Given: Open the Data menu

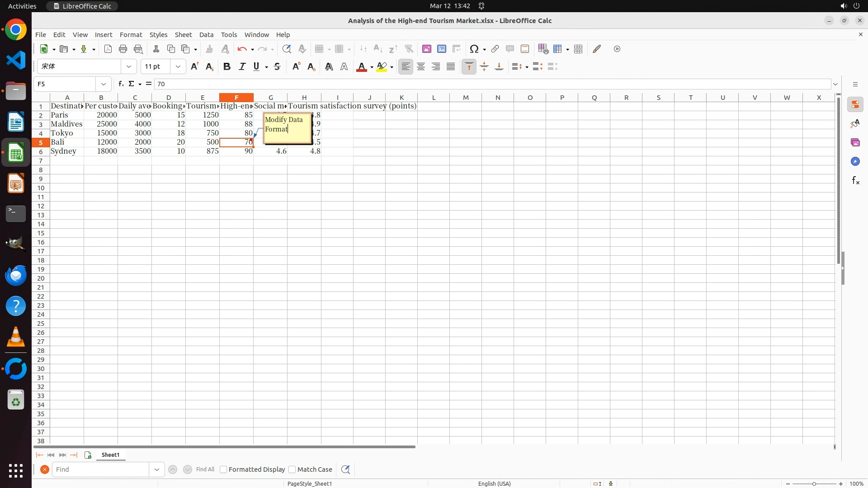Looking at the screenshot, I should [206, 35].
